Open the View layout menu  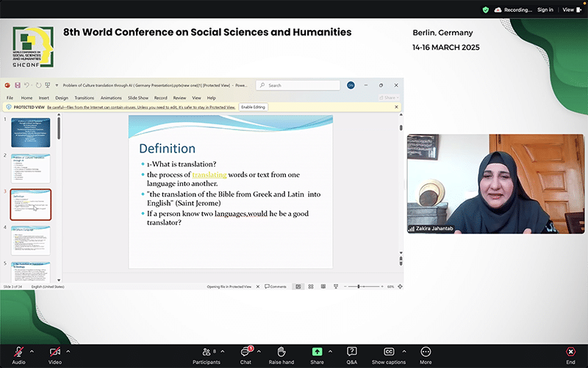[569, 10]
